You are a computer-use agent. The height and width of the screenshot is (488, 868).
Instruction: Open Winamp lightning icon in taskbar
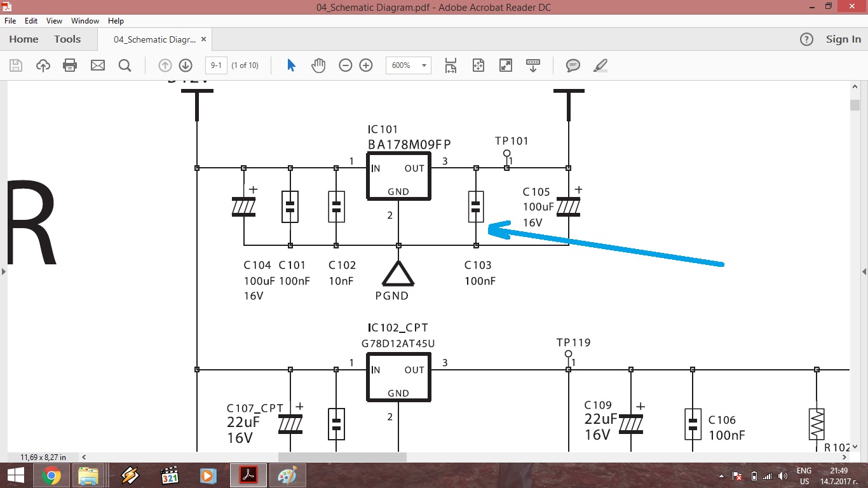pyautogui.click(x=130, y=475)
